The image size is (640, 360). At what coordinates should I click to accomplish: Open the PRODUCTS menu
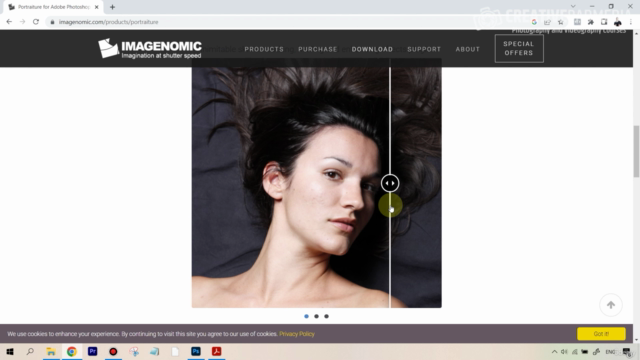(x=264, y=49)
